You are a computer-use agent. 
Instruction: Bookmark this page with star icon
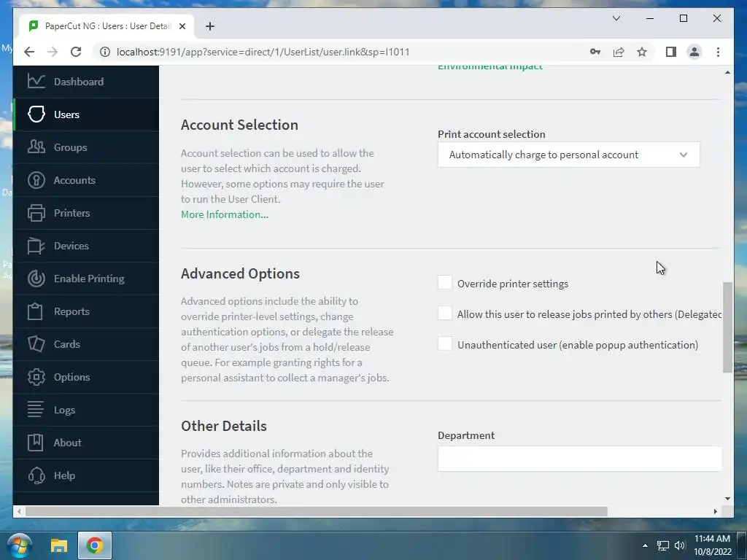642,52
